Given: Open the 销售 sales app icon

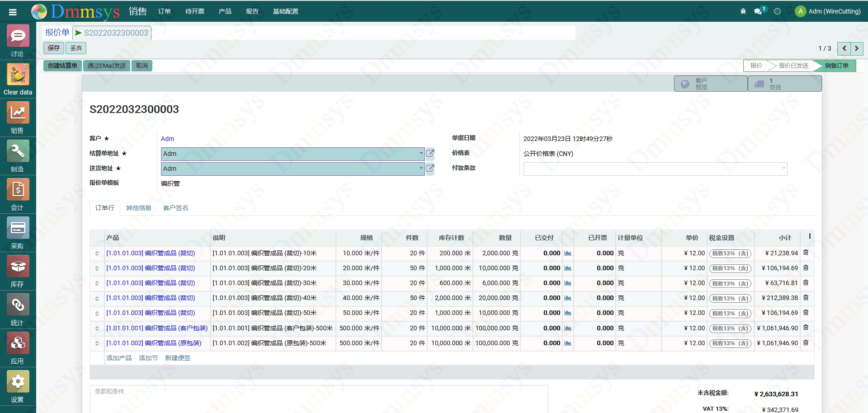Looking at the screenshot, I should pos(18,117).
